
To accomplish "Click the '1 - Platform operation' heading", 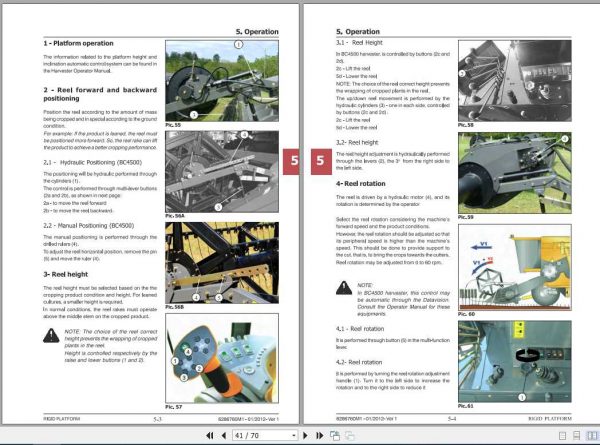I will point(78,43).
